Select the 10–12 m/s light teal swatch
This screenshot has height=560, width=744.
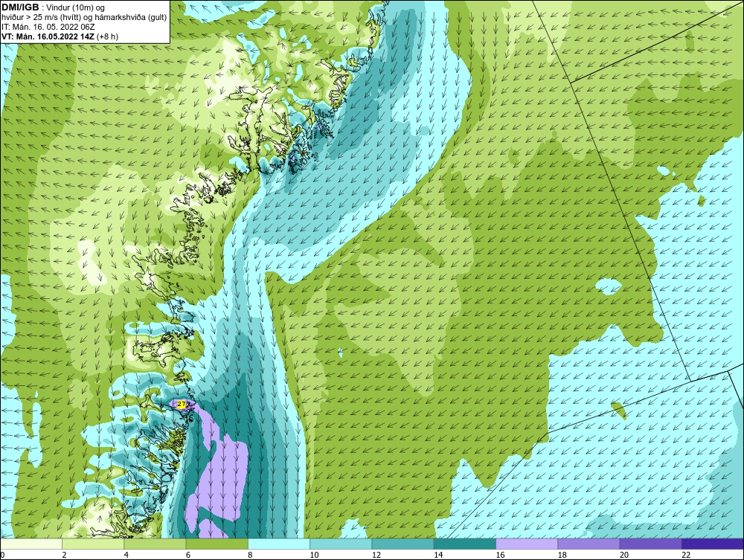pos(341,544)
